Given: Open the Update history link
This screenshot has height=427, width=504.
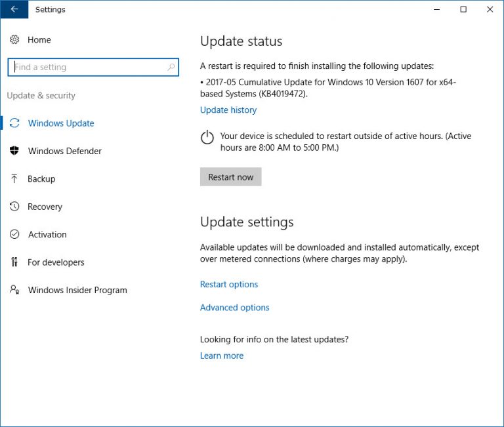Looking at the screenshot, I should [x=228, y=110].
